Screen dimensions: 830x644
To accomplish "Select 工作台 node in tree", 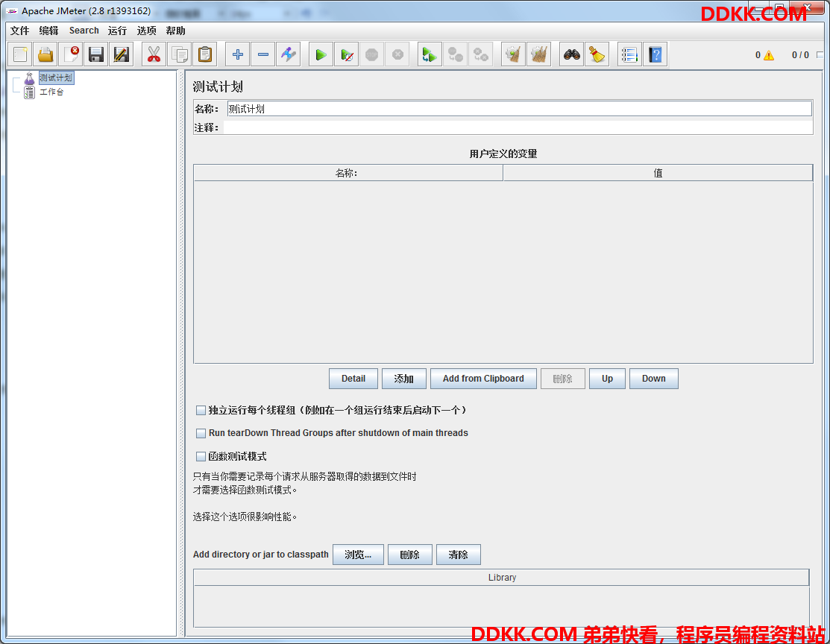I will pos(52,92).
